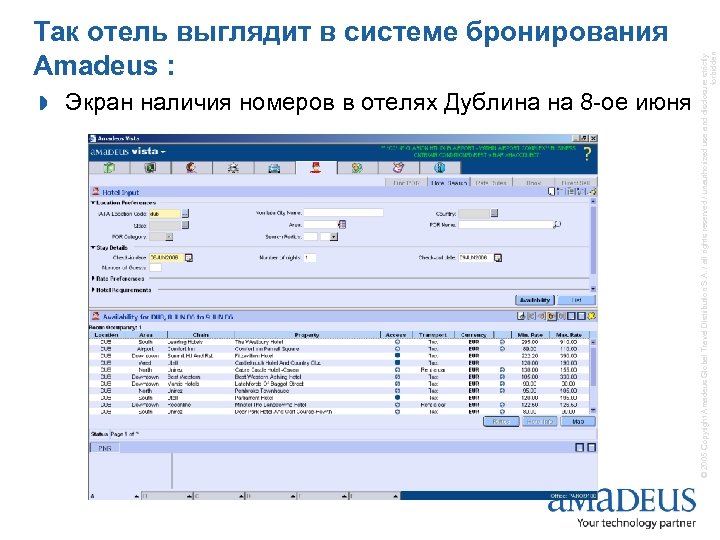This screenshot has height=540, width=720.
Task: Select The Westbury Hotel row
Action: (x=339, y=342)
